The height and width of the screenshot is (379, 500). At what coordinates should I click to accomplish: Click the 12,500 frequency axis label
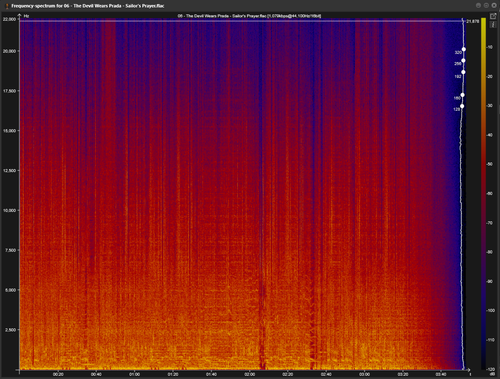(10, 170)
